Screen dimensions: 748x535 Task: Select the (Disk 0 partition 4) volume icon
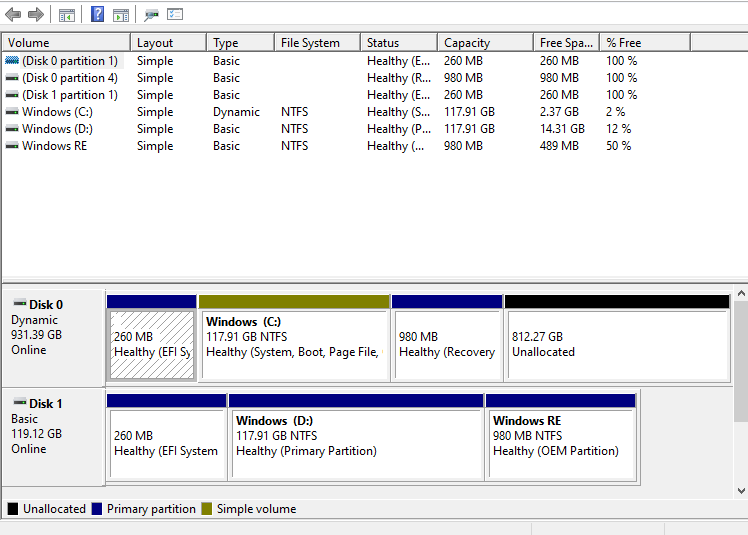pos(12,78)
